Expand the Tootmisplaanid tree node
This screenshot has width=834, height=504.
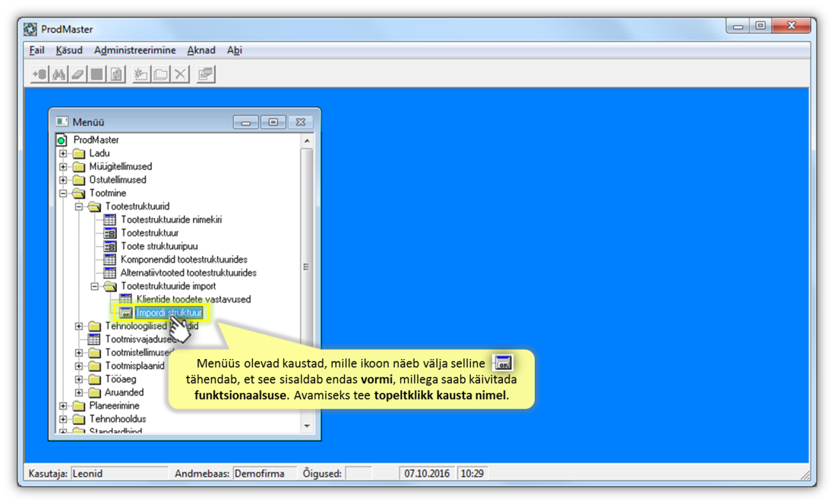[x=79, y=366]
